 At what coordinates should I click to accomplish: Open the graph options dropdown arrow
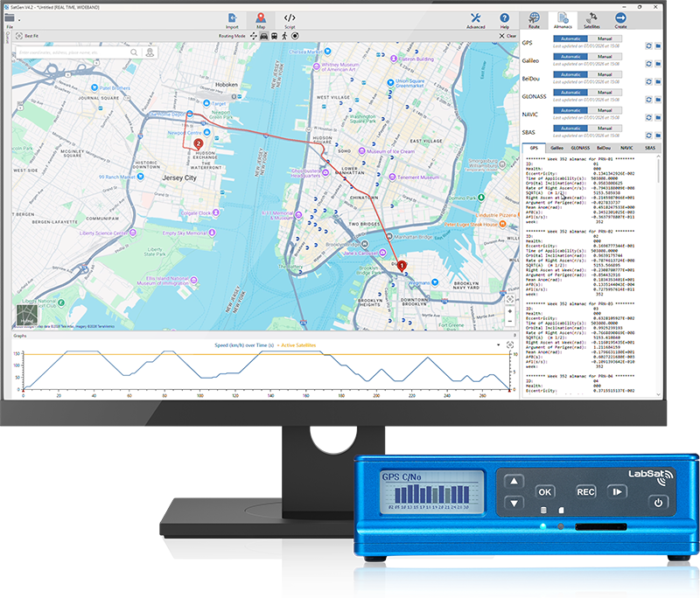pyautogui.click(x=498, y=345)
